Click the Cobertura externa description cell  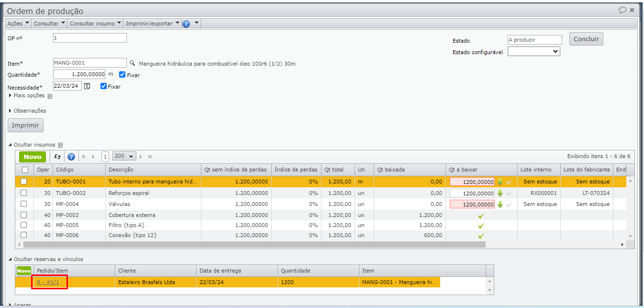click(153, 215)
